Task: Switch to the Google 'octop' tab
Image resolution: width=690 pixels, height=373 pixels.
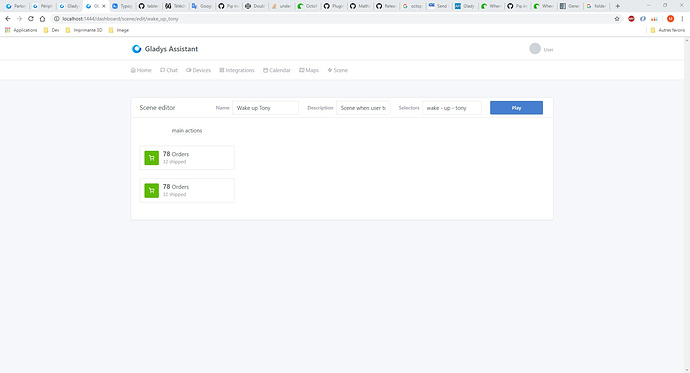Action: 412,6
